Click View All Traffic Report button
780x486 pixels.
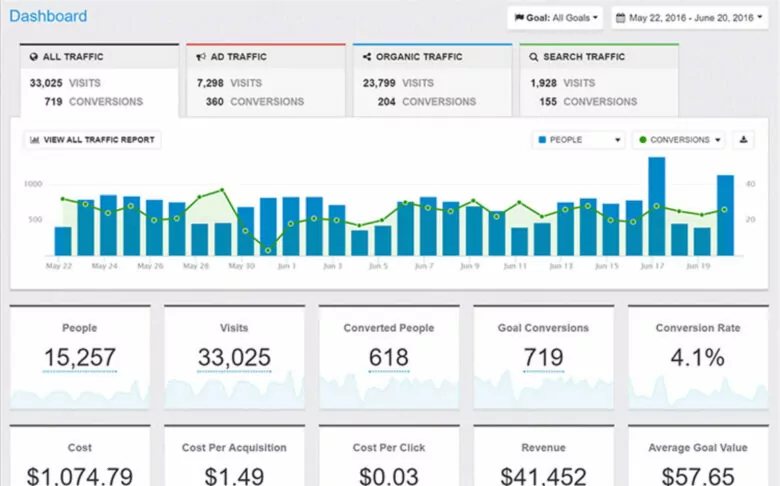coord(92,140)
